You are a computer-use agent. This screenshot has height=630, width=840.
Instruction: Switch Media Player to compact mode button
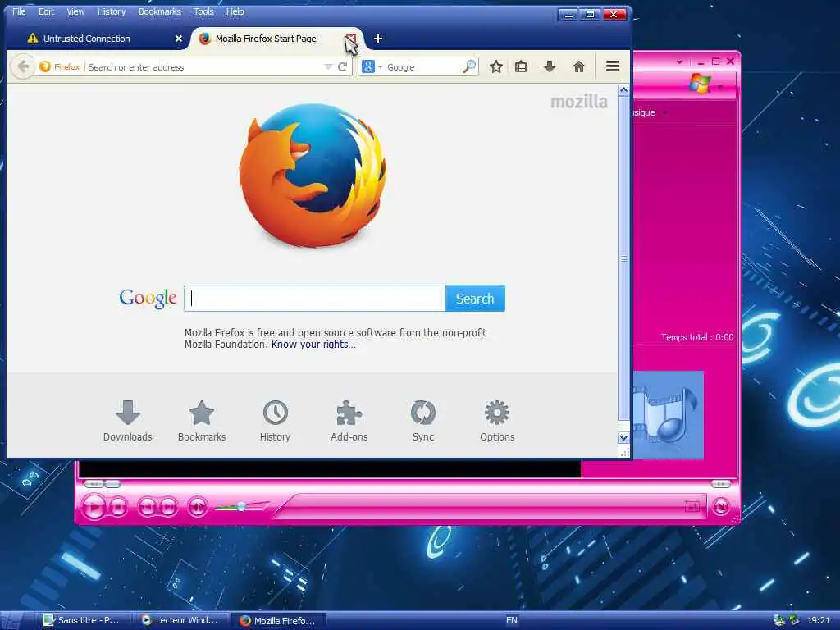[721, 506]
